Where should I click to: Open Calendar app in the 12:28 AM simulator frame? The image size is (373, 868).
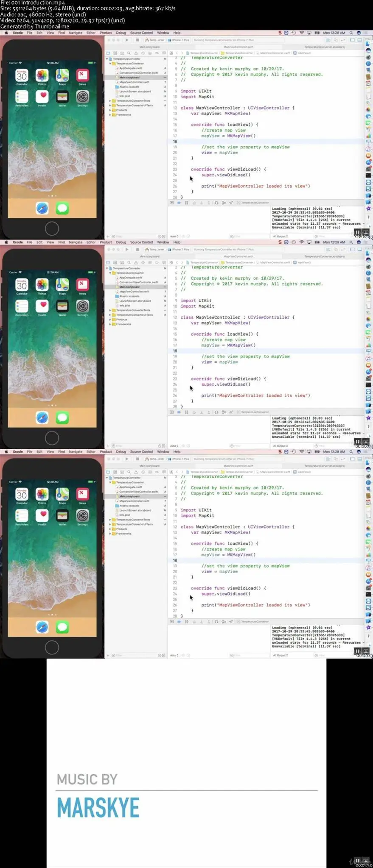22,75
